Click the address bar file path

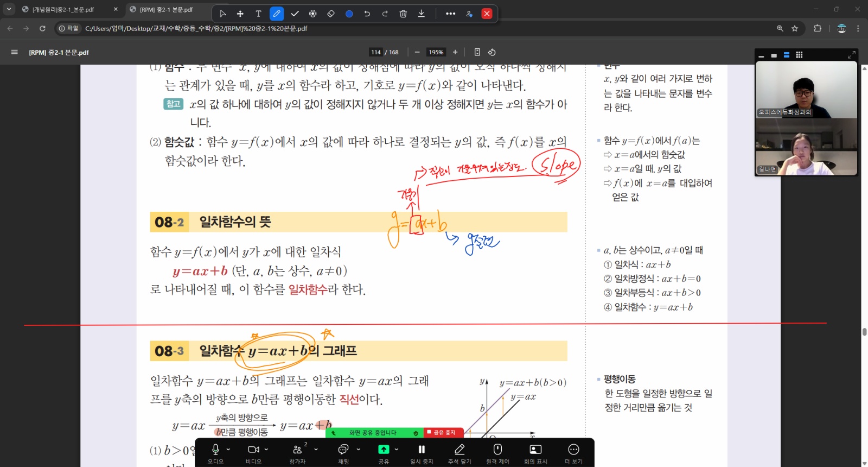(196, 28)
